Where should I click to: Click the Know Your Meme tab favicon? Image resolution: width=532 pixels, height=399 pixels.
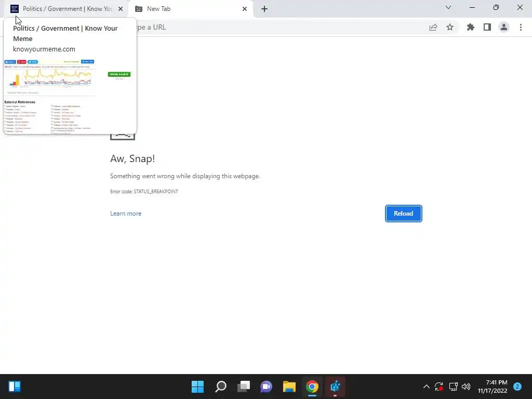(x=15, y=9)
